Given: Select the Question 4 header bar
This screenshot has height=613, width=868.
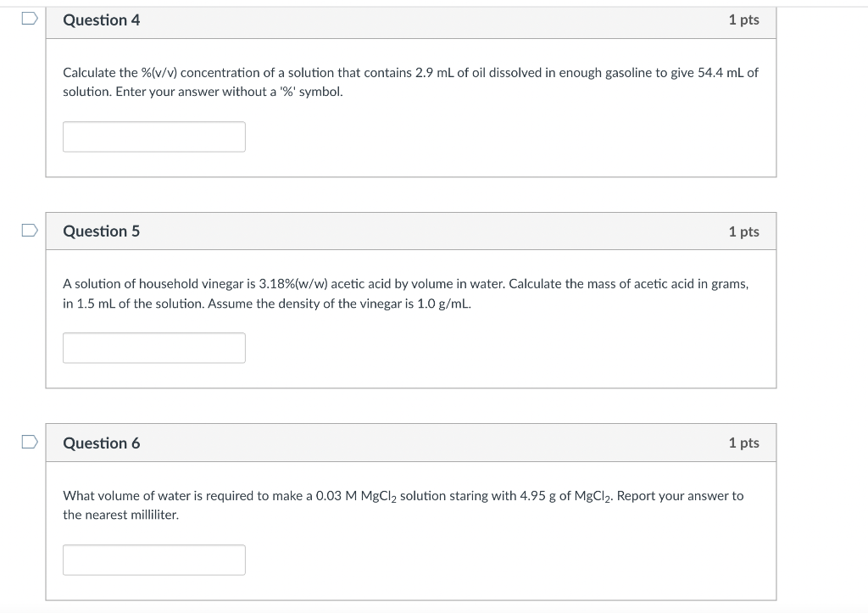Looking at the screenshot, I should pyautogui.click(x=411, y=21).
